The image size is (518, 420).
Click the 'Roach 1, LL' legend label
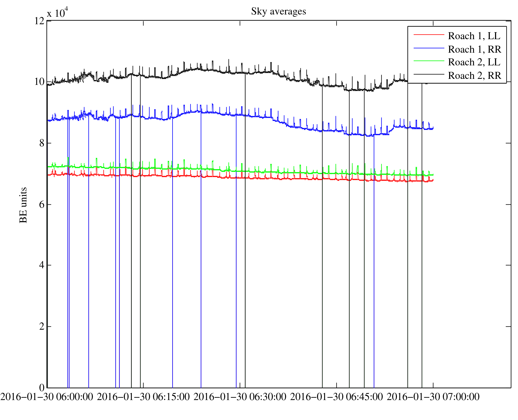(x=474, y=36)
